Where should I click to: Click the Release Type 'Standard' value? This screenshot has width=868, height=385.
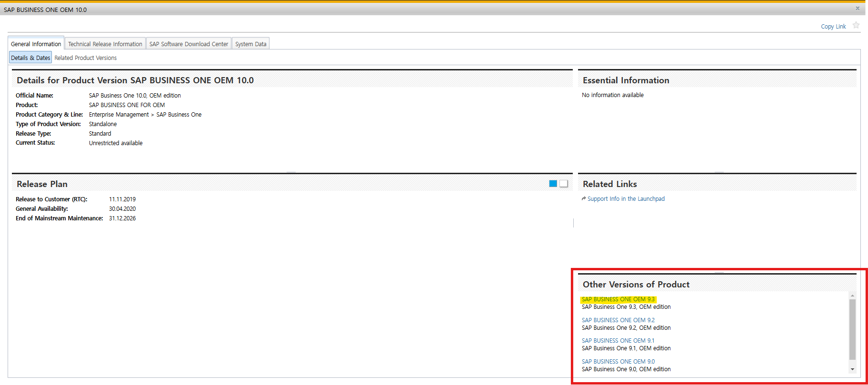pos(100,134)
